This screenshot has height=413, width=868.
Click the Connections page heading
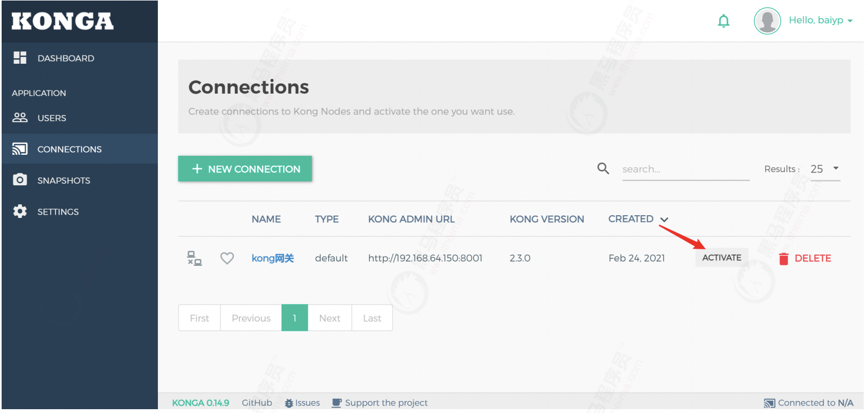(248, 87)
